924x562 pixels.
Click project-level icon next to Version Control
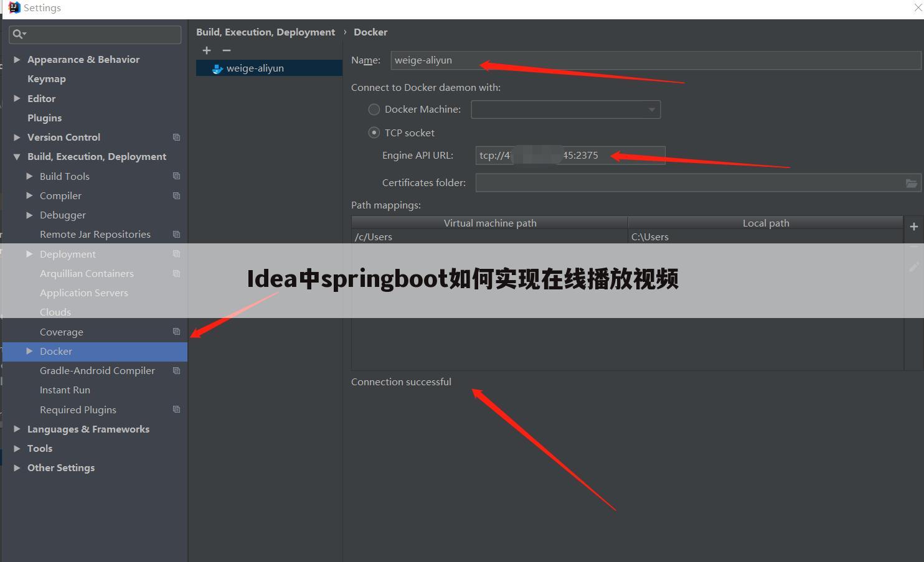[x=176, y=137]
